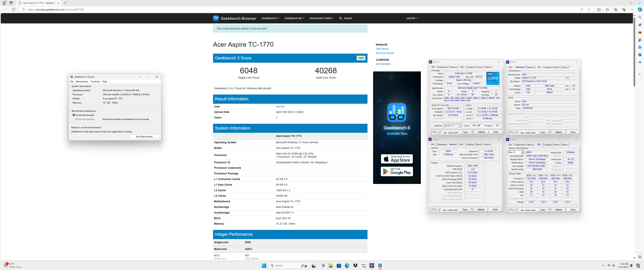Open yee245 user profile link in results
Viewport: 644px width, 270px height.
tap(280, 106)
